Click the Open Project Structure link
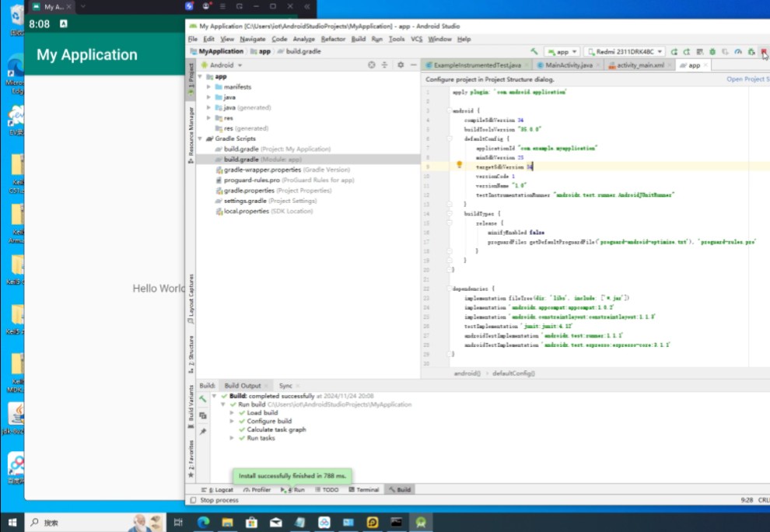Viewport: 770px width, 532px height. point(745,79)
